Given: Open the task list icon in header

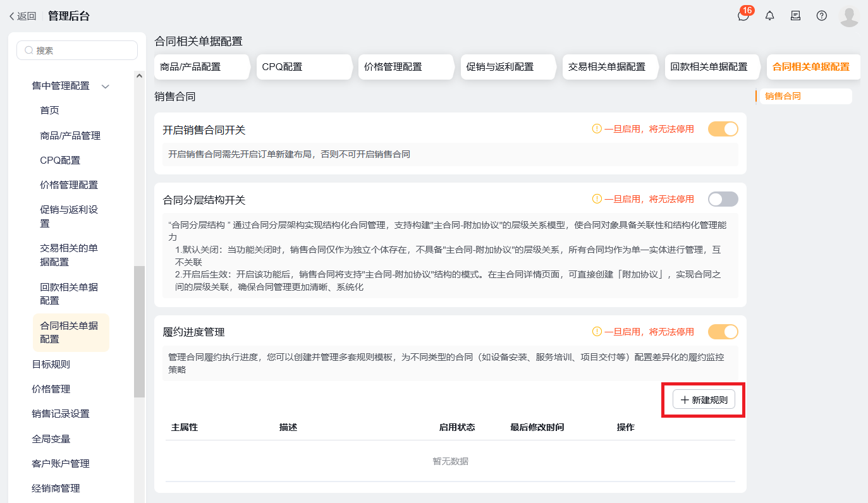Looking at the screenshot, I should pyautogui.click(x=795, y=16).
